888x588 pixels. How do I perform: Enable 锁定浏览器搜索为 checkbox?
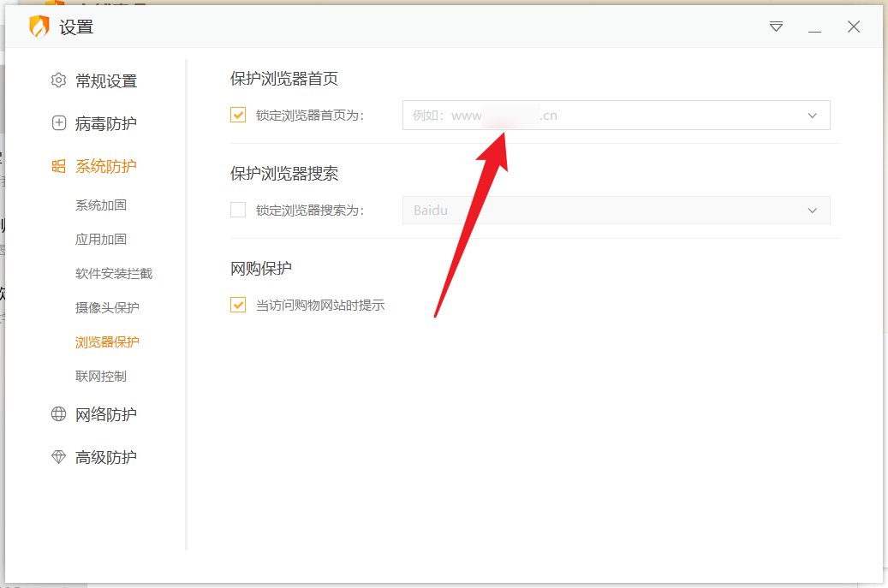click(x=237, y=210)
